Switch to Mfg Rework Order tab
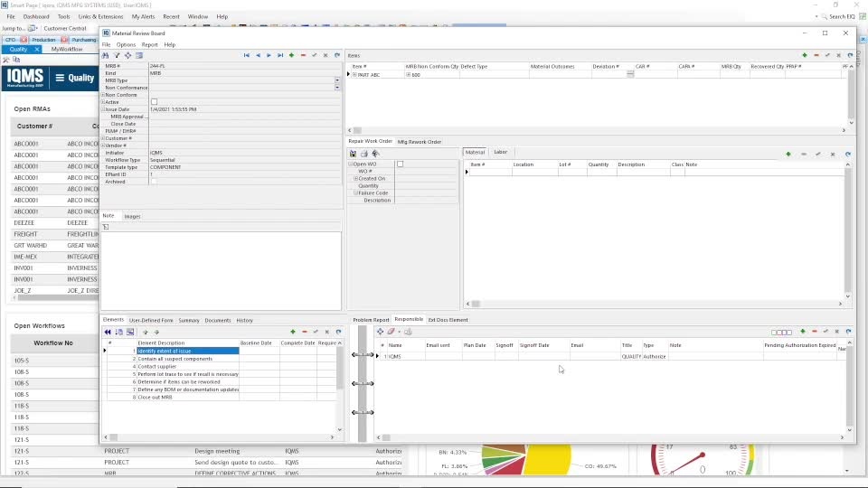 [x=419, y=142]
